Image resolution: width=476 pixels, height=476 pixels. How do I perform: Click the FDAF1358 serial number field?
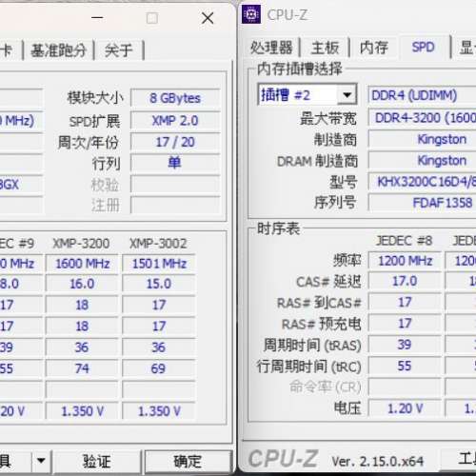422,203
